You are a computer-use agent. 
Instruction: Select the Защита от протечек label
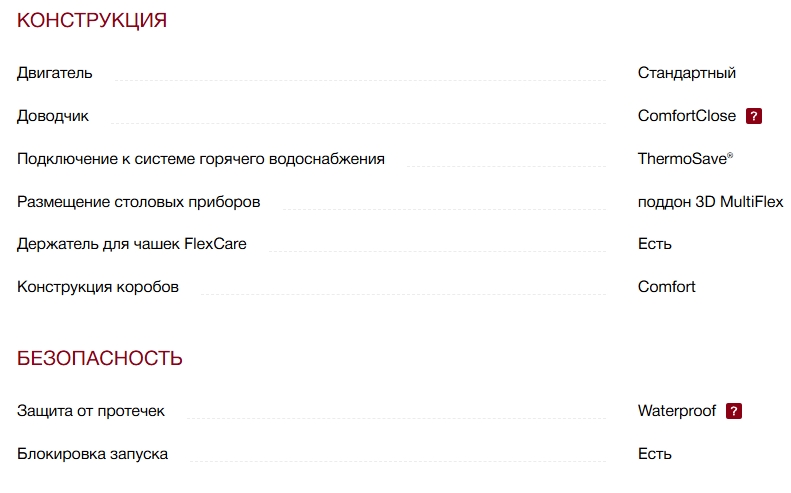pyautogui.click(x=91, y=411)
